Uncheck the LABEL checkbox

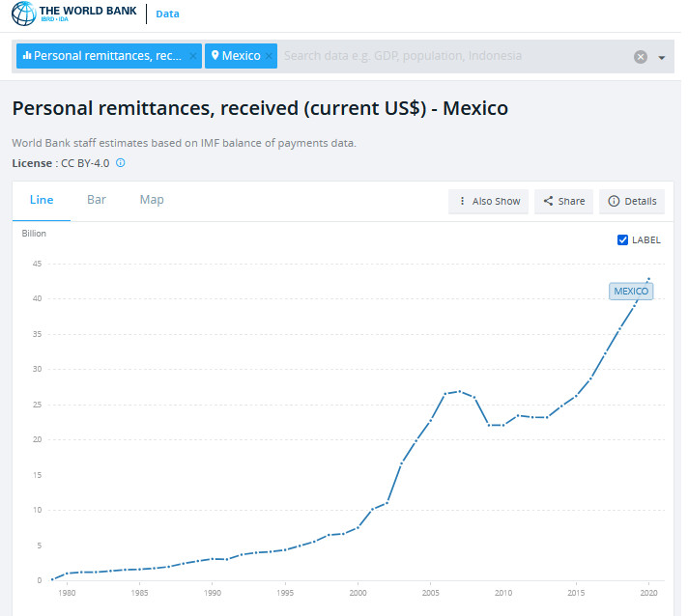[622, 239]
